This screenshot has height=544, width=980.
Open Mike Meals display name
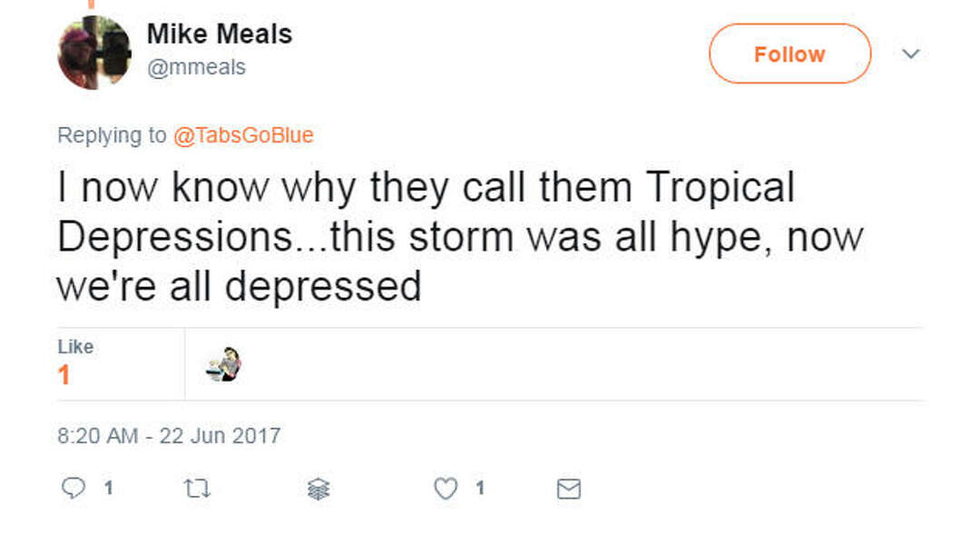click(x=219, y=35)
